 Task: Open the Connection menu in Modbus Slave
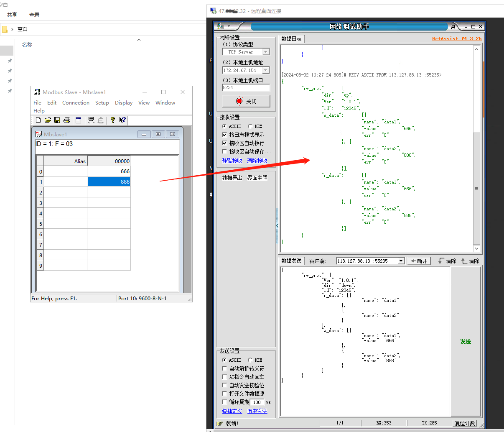click(76, 103)
